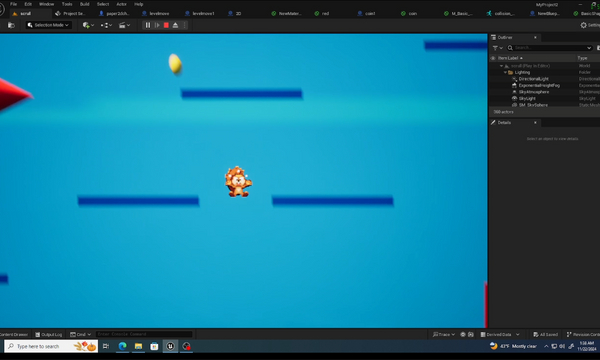Switch to the M_Basic material tab

459,13
